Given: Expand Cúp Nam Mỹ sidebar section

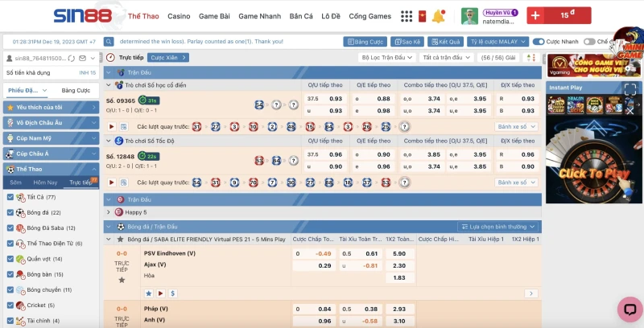Looking at the screenshot, I should click(51, 138).
